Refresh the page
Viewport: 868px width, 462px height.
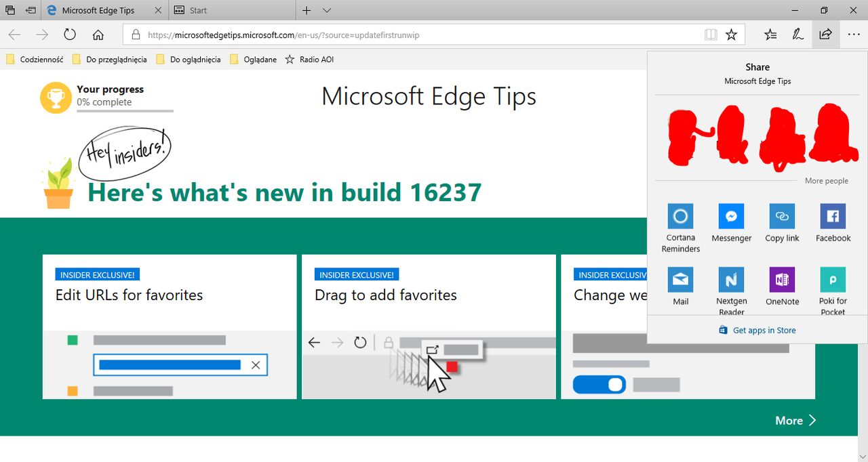point(70,35)
